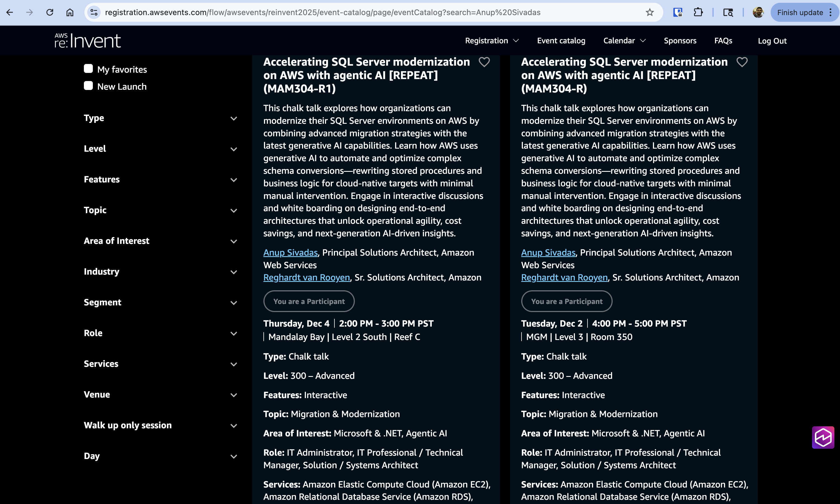
Task: Expand the Day filter section
Action: (160, 456)
